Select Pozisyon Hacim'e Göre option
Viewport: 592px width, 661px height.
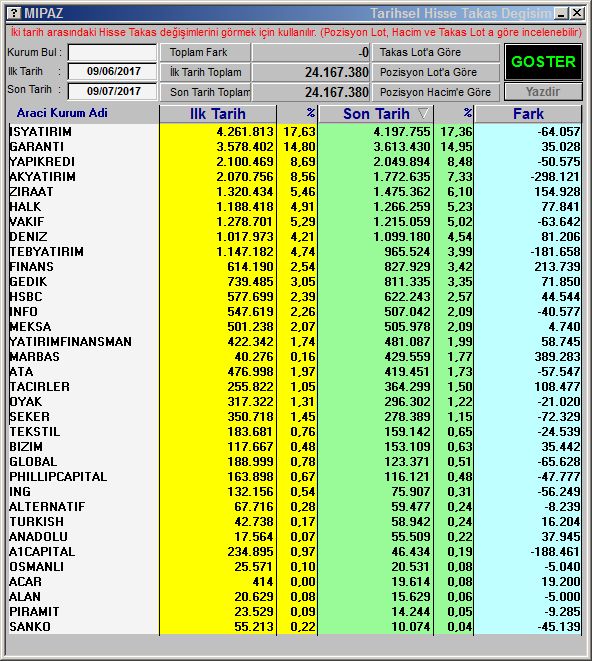click(436, 92)
